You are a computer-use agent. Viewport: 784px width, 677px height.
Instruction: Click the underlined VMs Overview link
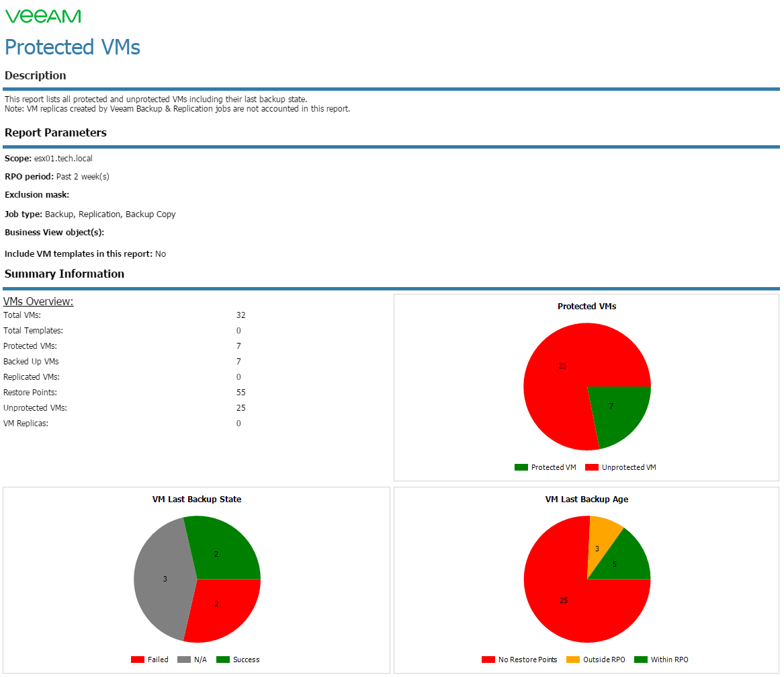(x=38, y=301)
